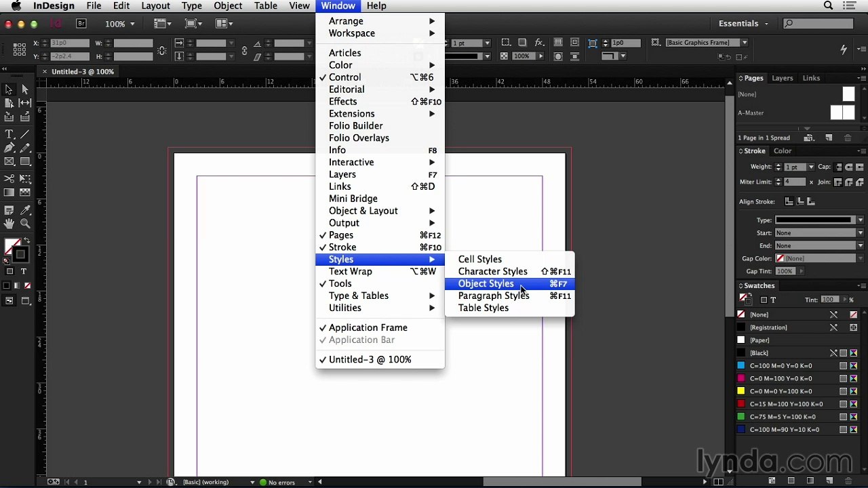The height and width of the screenshot is (488, 868).
Task: Open Spotlight search in menu bar
Action: coord(828,6)
